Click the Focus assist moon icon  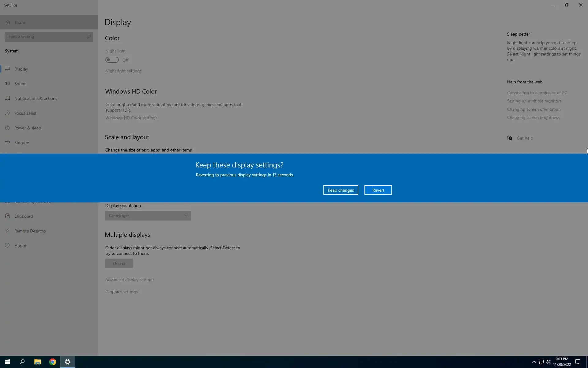tap(7, 113)
